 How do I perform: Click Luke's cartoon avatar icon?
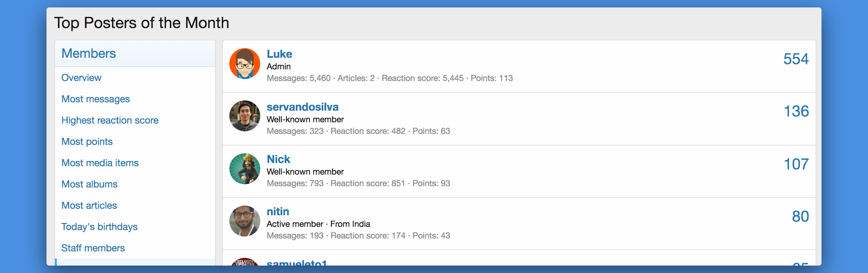tap(245, 64)
